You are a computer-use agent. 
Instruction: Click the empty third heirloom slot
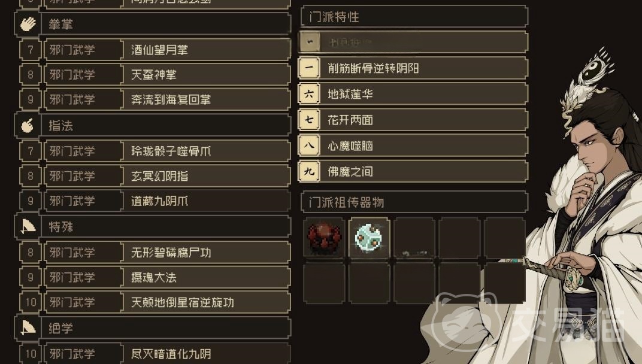coord(414,238)
